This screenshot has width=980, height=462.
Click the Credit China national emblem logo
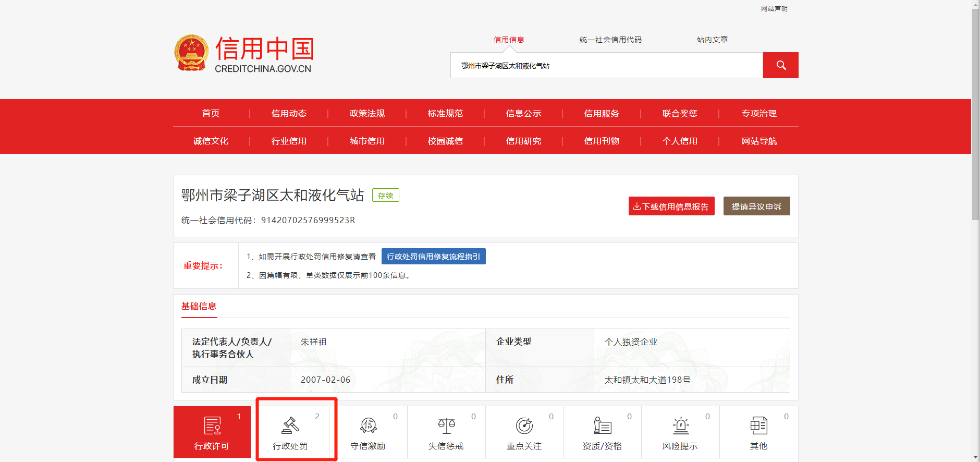(192, 53)
